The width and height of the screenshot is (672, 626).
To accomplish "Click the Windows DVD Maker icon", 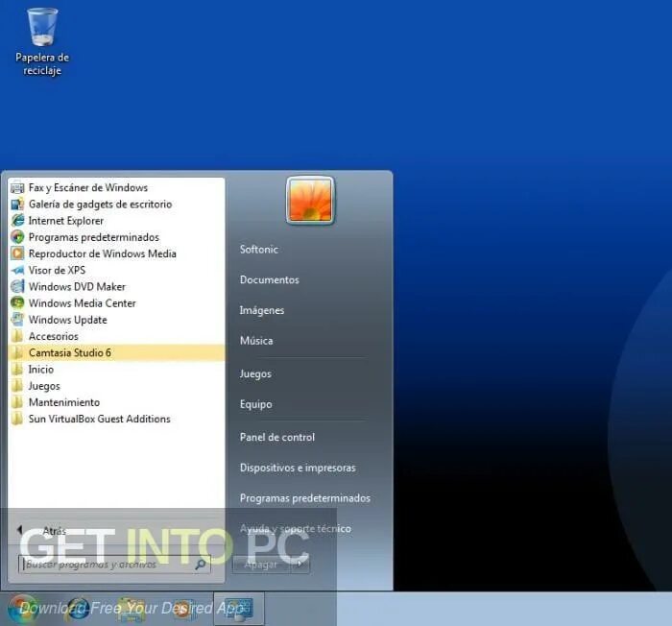I will 17,287.
